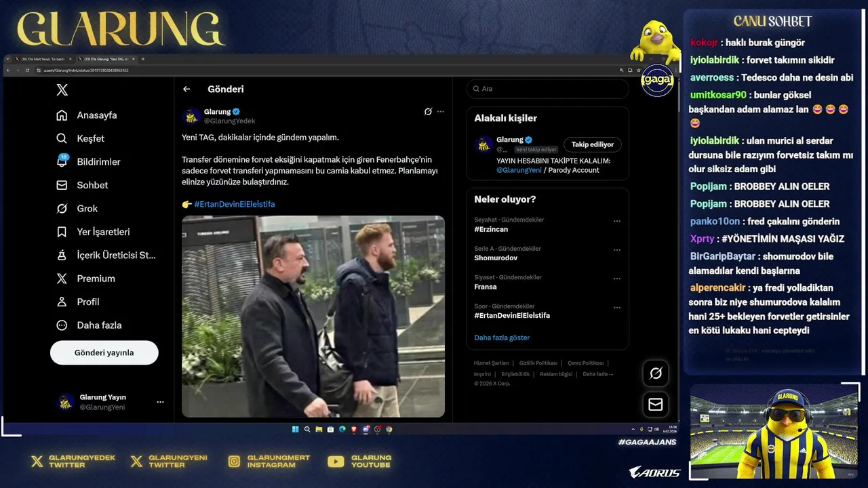
Task: Click Grok icon on Glarung's post
Action: pyautogui.click(x=428, y=111)
